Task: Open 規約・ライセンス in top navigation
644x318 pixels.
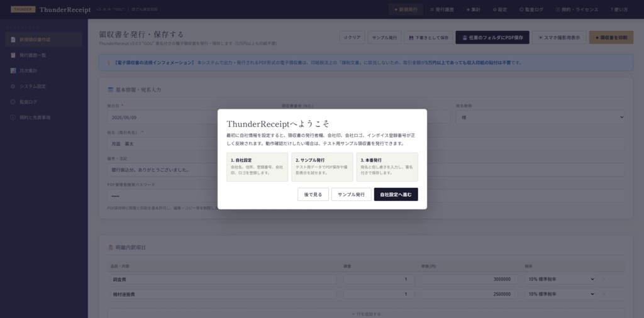Action: point(577,9)
